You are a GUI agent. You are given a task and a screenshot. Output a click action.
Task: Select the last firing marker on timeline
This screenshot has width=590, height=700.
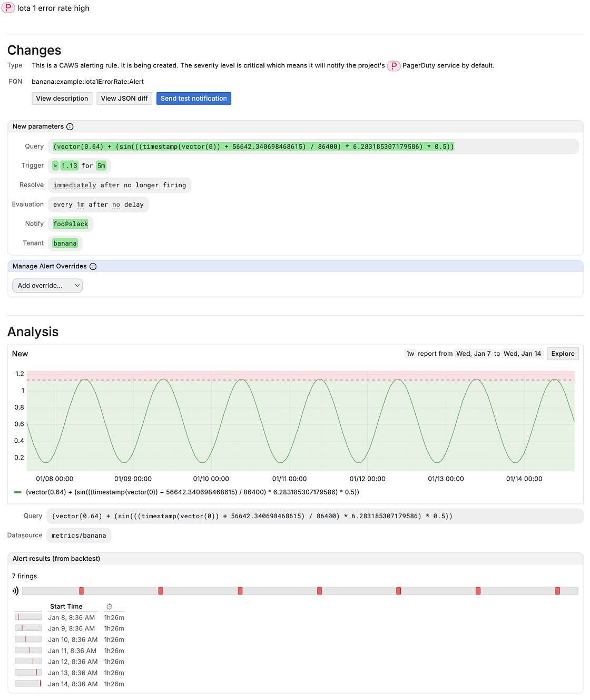coord(557,591)
